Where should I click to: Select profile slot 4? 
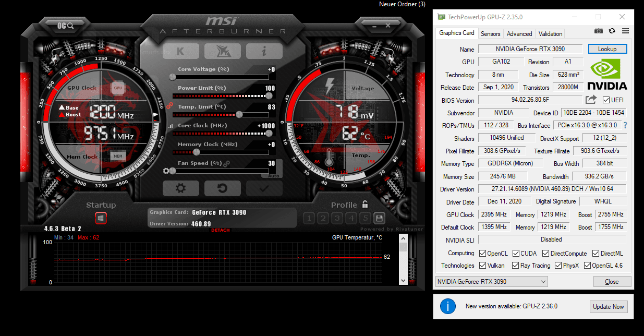click(x=351, y=218)
